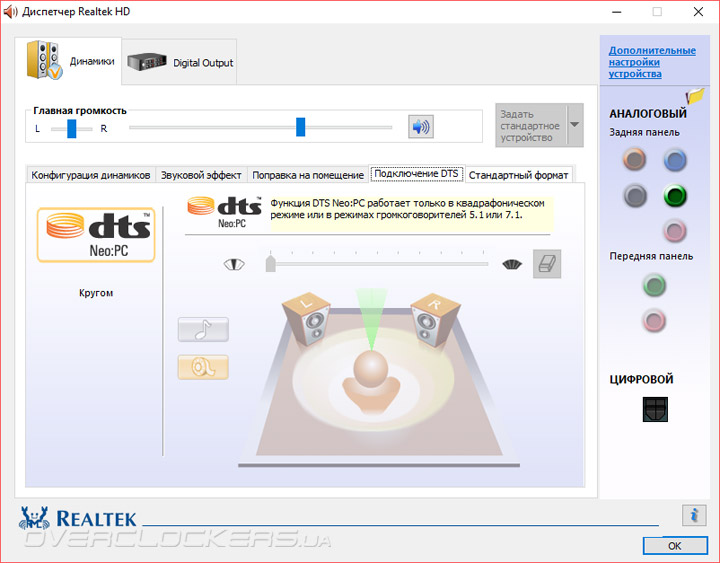Close the Диспетчер Realtek HD window
The image size is (720, 563).
tap(698, 12)
